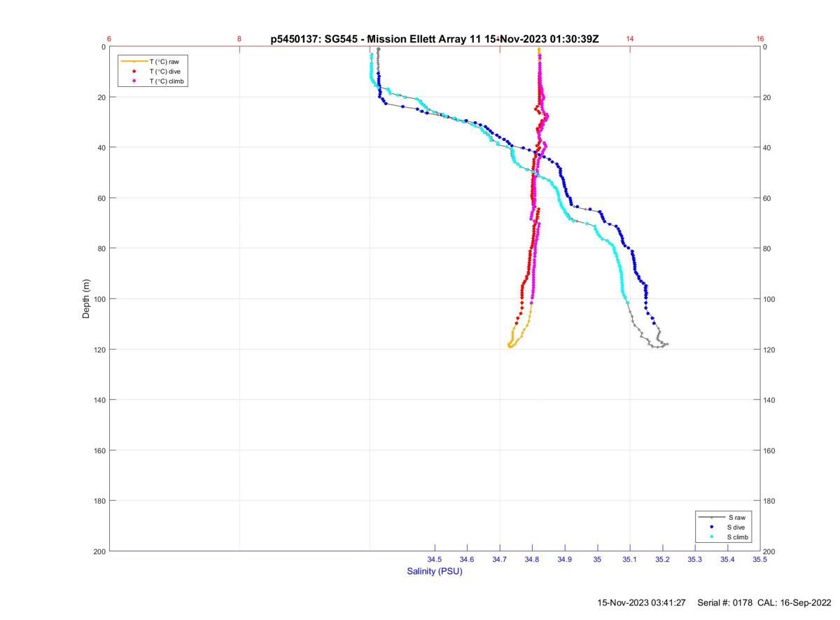
Task: Click depth tick '180' on the left axis
Action: point(99,501)
